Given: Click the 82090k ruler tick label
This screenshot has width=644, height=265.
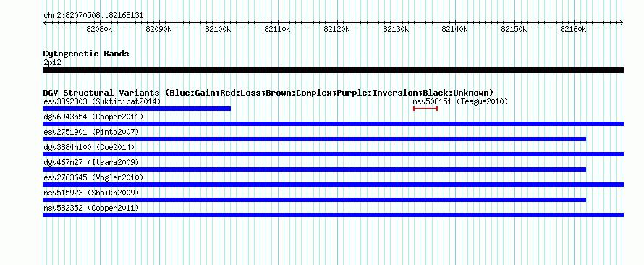Looking at the screenshot, I should tap(158, 30).
